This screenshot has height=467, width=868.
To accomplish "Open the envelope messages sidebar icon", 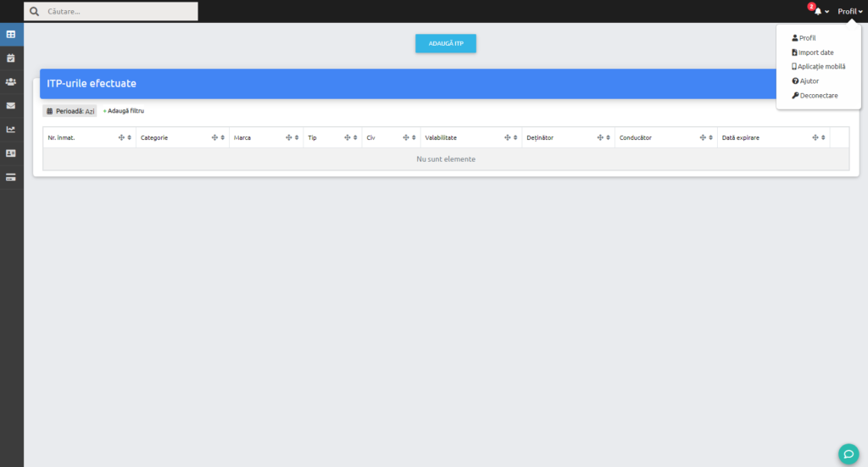I will coord(10,106).
